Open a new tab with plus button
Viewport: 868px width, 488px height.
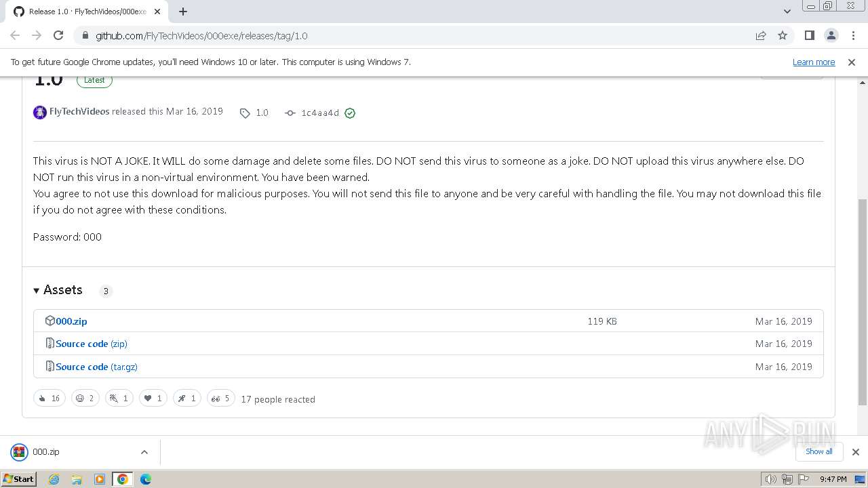[183, 12]
